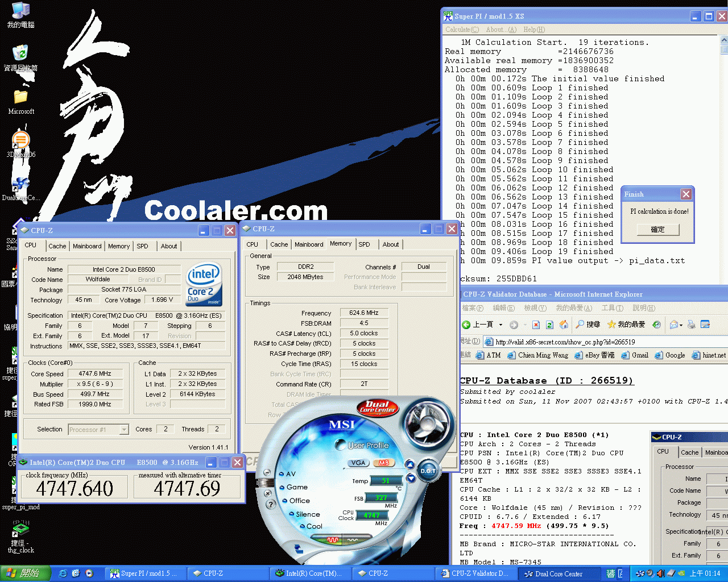
Task: Switch to Cache tab in left CPU-Z window
Action: point(57,246)
